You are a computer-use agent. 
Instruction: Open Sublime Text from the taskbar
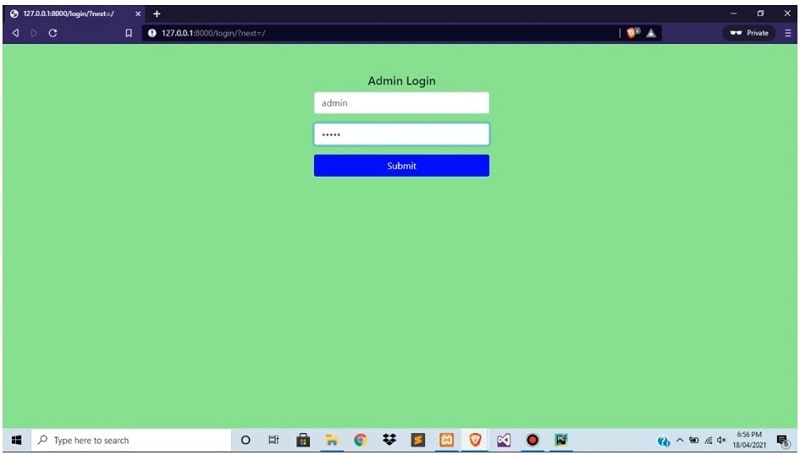418,440
